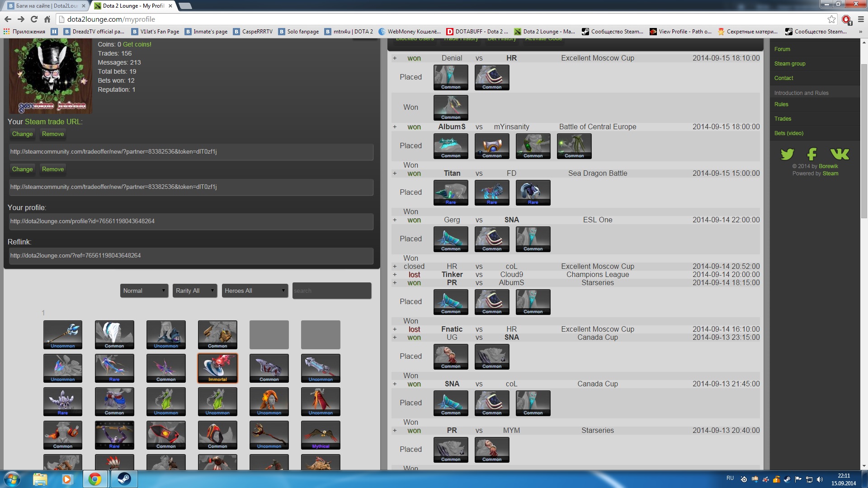Click first Common item placed on AlbumS bet

451,146
